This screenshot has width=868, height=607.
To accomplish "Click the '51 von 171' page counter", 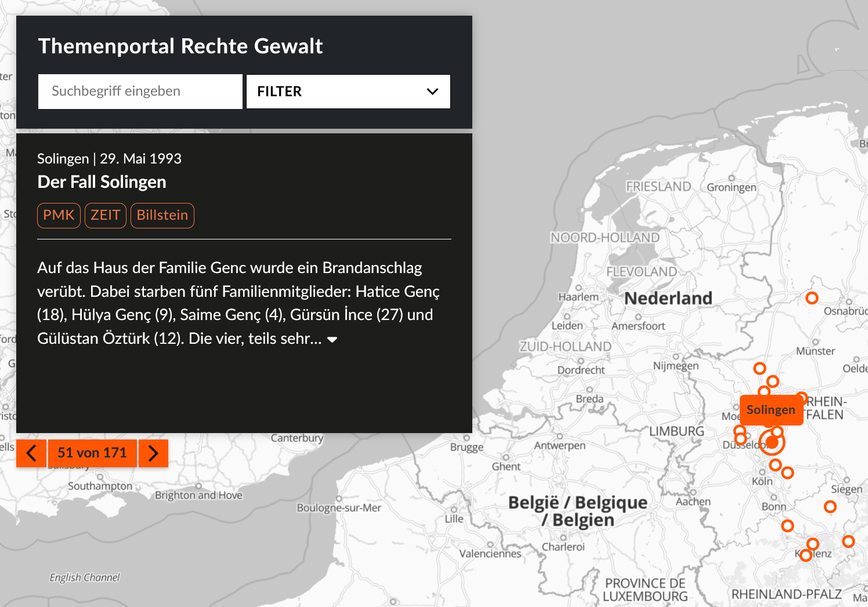I will 92,453.
